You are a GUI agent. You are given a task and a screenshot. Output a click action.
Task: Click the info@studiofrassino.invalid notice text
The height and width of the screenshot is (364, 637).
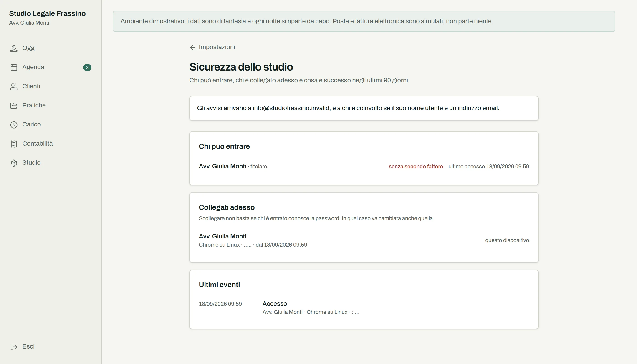[x=348, y=108]
